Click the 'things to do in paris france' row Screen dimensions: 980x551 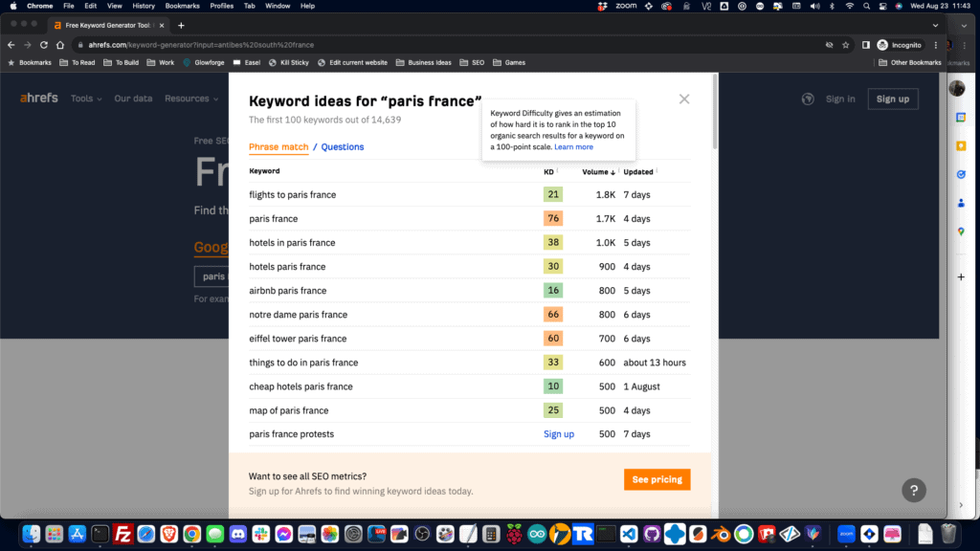(x=469, y=363)
